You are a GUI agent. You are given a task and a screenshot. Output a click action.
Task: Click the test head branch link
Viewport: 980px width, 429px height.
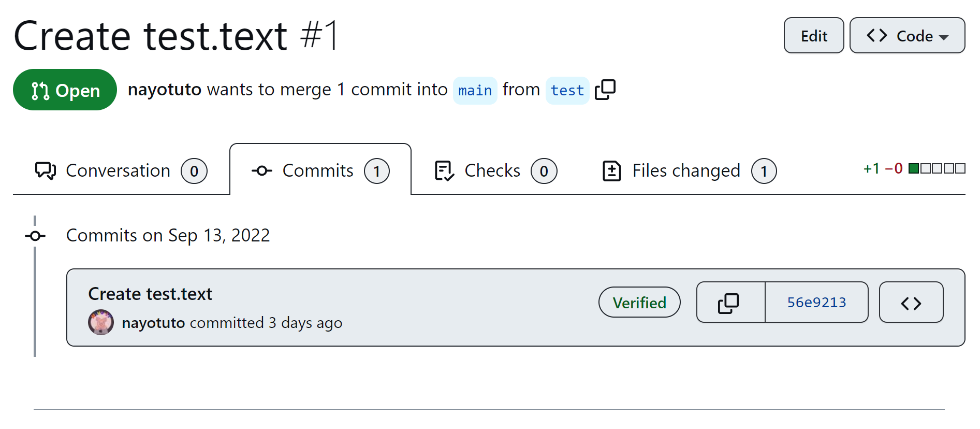(567, 91)
